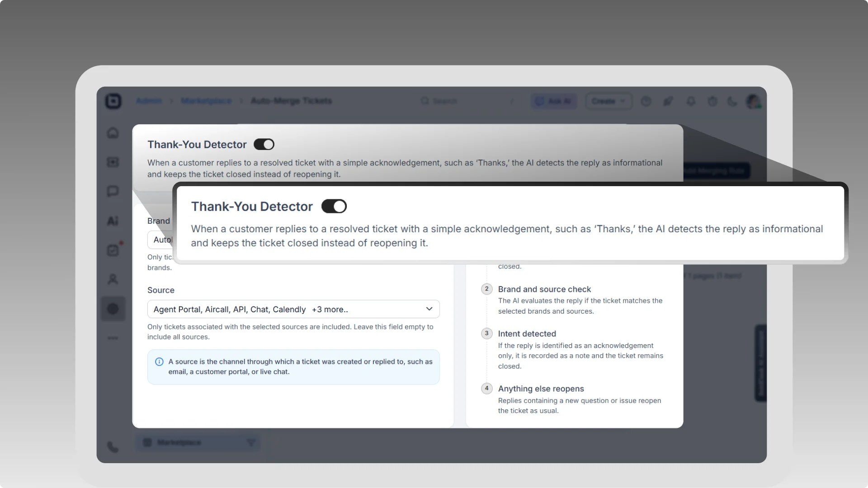Click the Admin breadcrumb link

click(x=149, y=101)
